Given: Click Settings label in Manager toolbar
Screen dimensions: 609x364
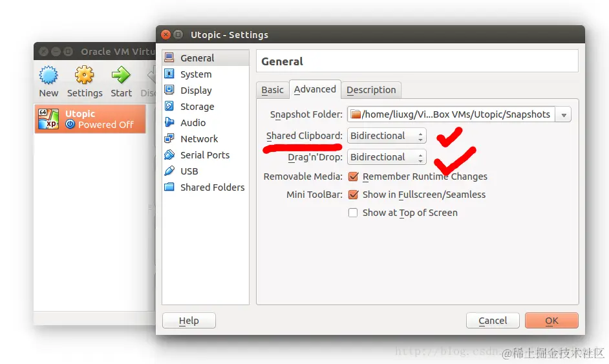Looking at the screenshot, I should pyautogui.click(x=85, y=93).
